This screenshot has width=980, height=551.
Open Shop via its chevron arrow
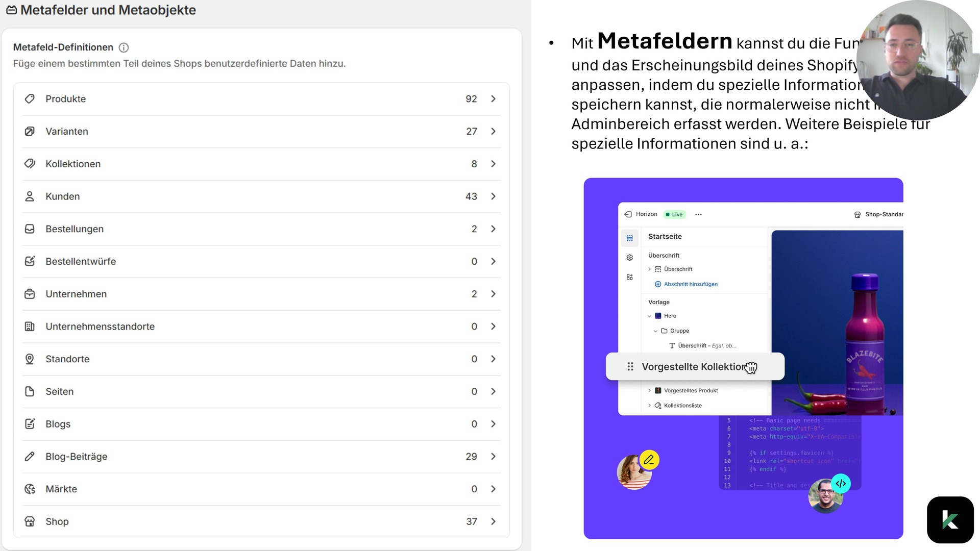493,521
